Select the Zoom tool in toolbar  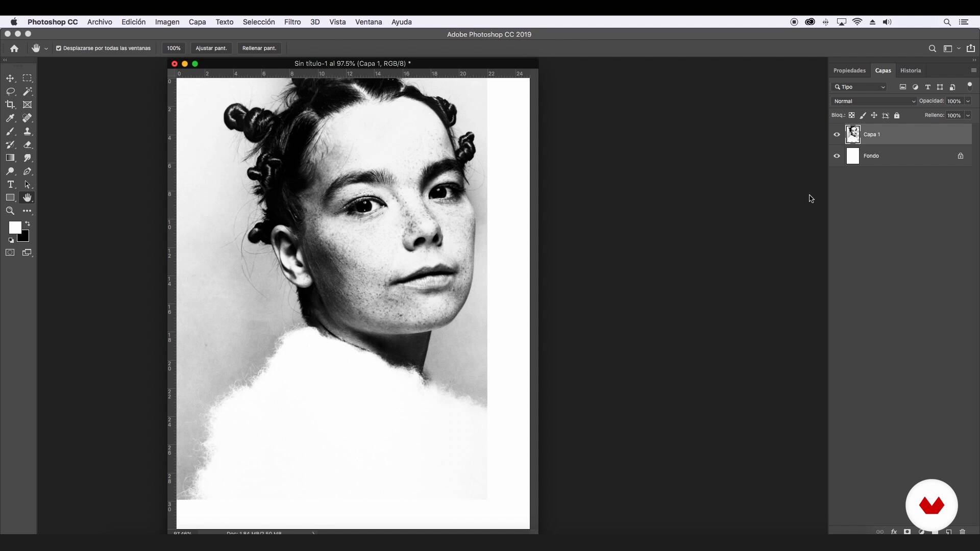[x=10, y=211]
